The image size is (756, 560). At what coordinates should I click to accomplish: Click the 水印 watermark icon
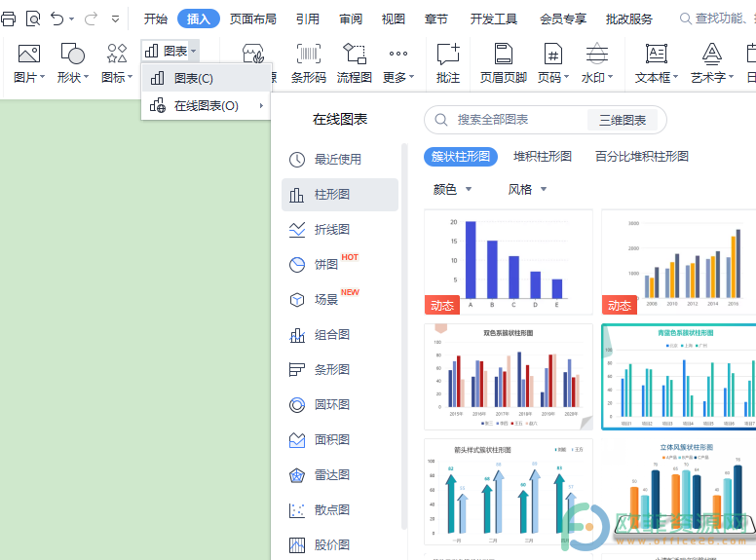coord(597,54)
